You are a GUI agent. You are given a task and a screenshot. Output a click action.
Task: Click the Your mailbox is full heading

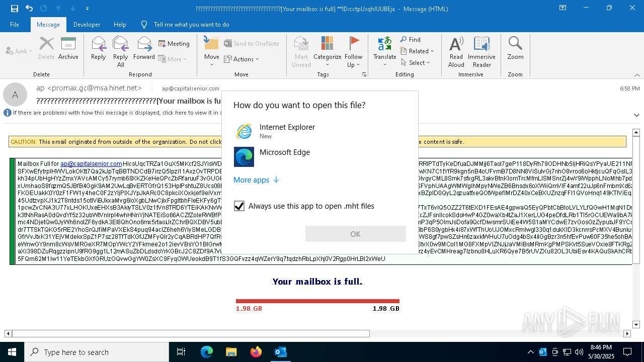[317, 282]
